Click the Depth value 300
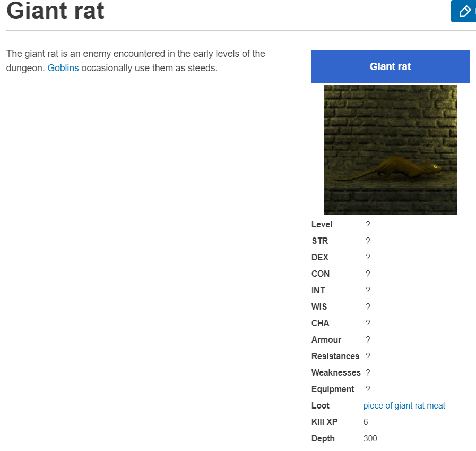The image size is (476, 451). click(x=370, y=438)
